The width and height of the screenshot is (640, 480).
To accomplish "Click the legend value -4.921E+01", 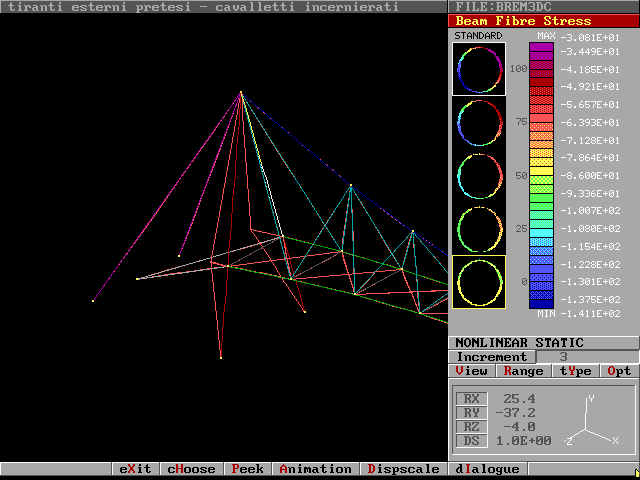I will click(x=590, y=87).
